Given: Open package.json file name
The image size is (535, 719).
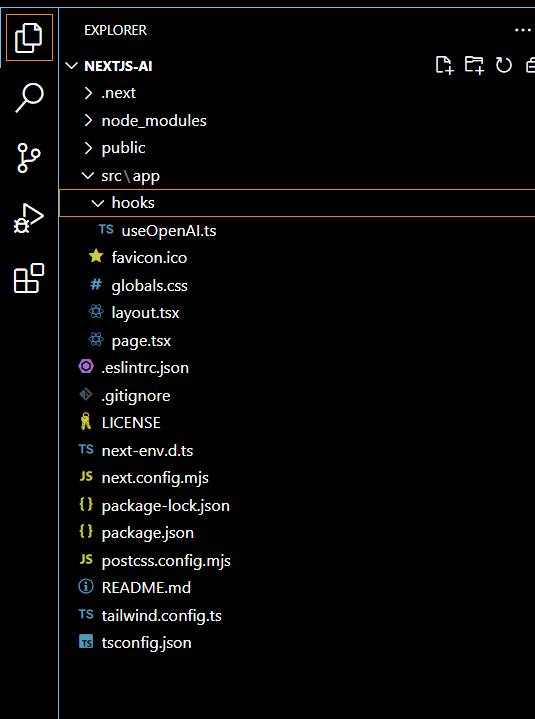Looking at the screenshot, I should tap(148, 533).
